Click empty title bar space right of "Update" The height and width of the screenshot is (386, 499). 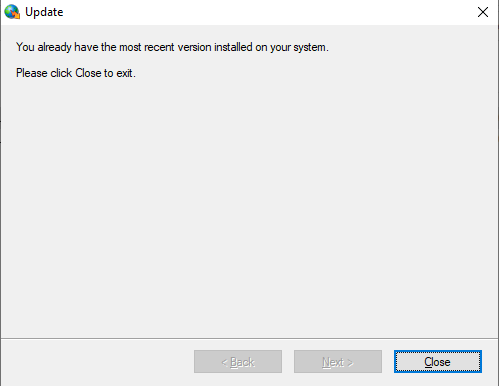click(x=267, y=12)
